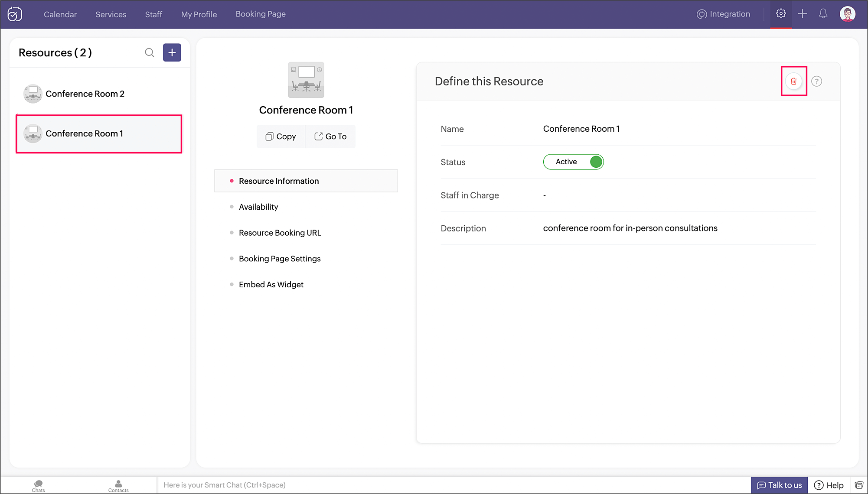Select Conference Room 2 in list
Viewport: 868px width, 494px height.
pyautogui.click(x=85, y=94)
